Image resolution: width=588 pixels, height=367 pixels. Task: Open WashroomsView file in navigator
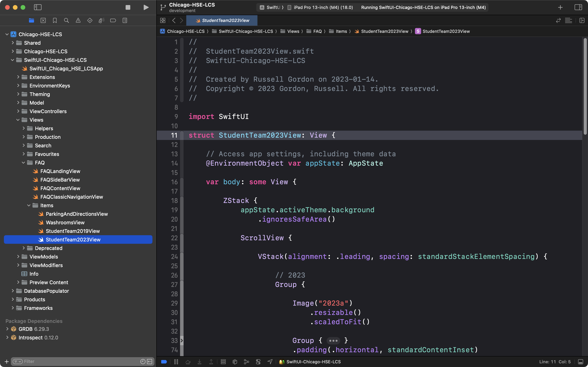(65, 222)
